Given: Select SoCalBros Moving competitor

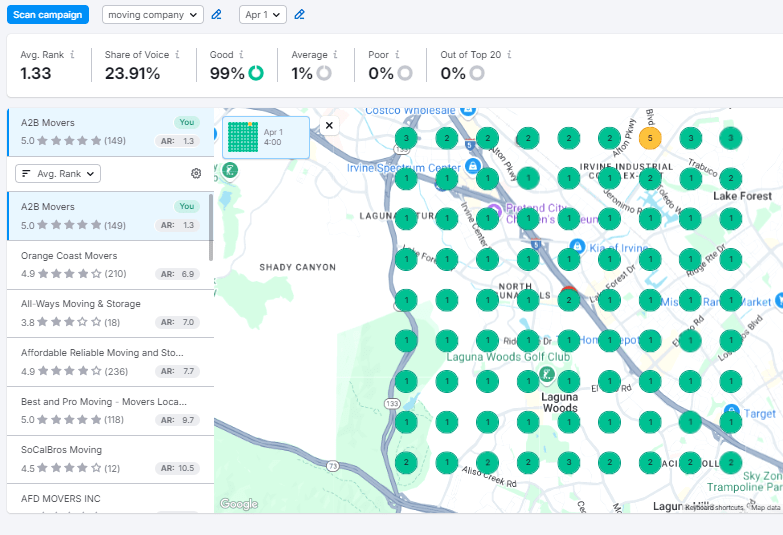Looking at the screenshot, I should 110,459.
